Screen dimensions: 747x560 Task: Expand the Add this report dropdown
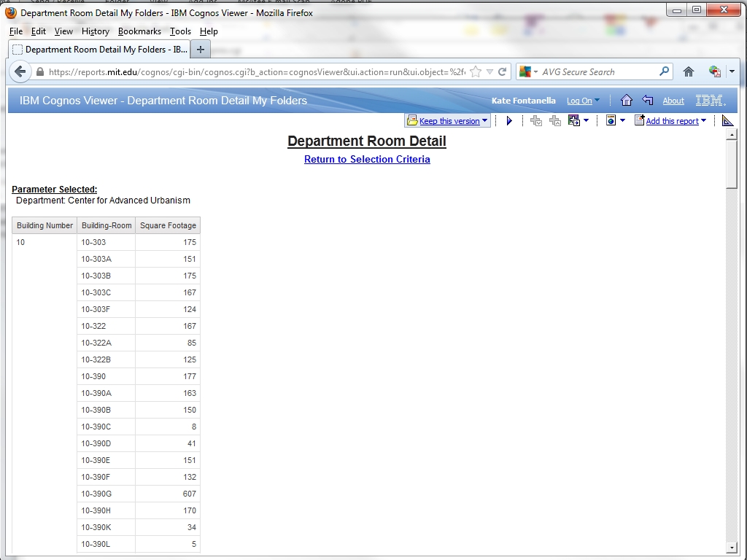coord(703,121)
